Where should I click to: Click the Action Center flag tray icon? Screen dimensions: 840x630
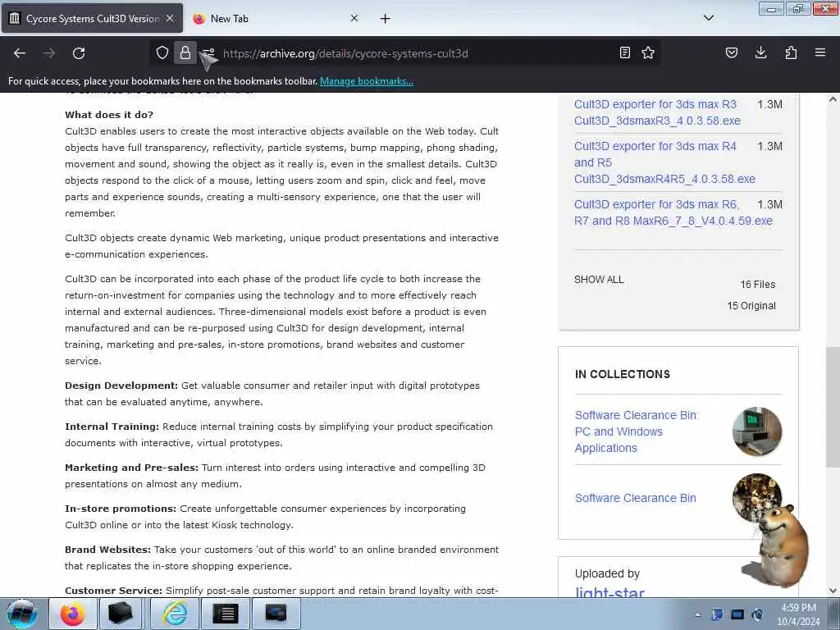[x=717, y=615]
